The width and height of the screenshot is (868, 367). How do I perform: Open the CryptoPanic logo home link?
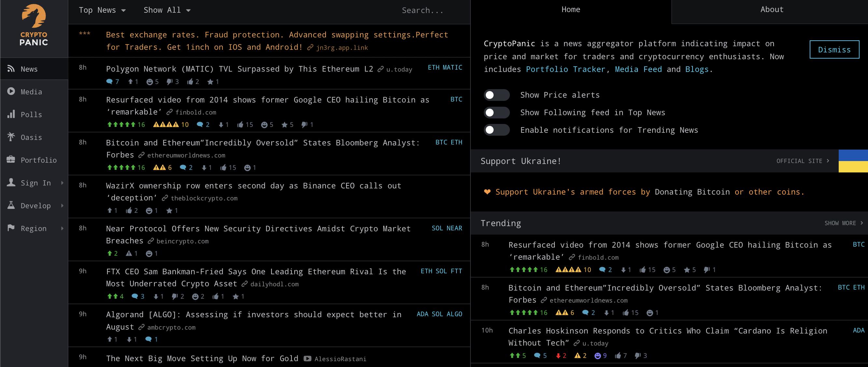click(x=34, y=25)
